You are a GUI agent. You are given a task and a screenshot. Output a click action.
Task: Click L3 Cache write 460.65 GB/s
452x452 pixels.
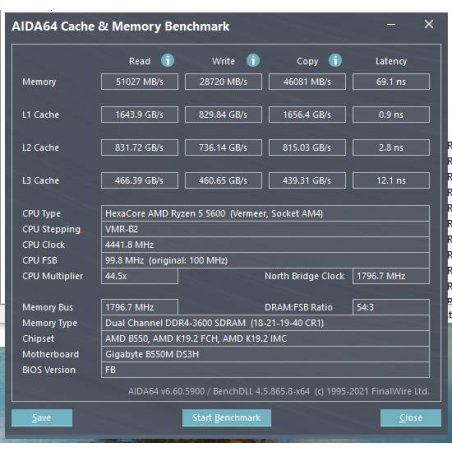click(x=223, y=181)
